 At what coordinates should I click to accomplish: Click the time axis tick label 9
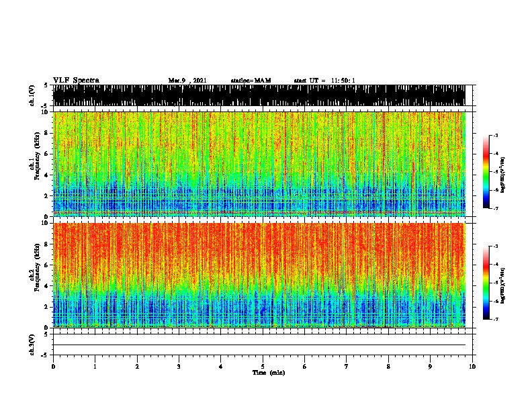tap(430, 367)
